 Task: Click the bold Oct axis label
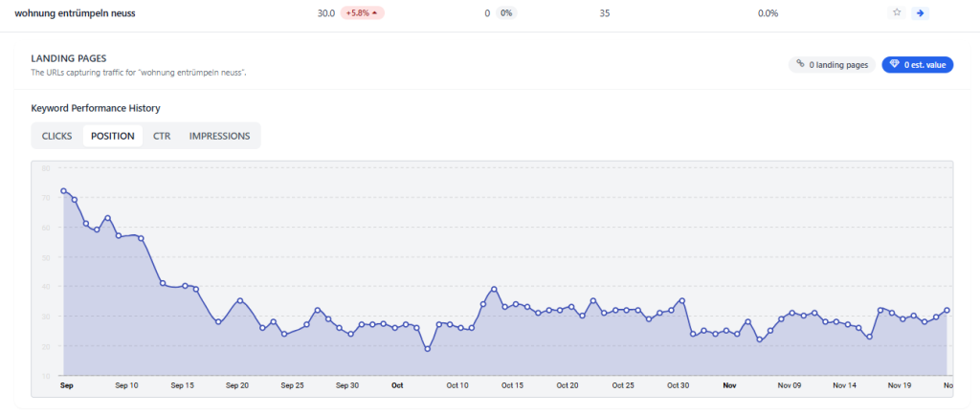coord(397,386)
